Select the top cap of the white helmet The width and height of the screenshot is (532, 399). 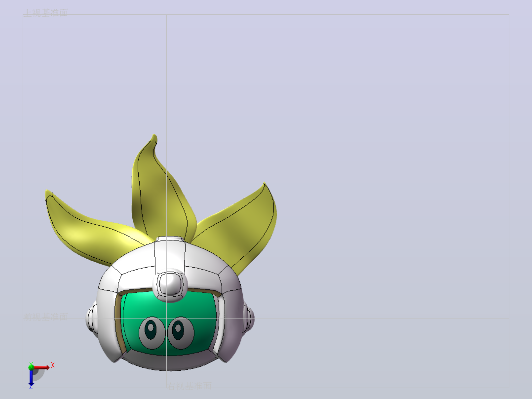(x=169, y=239)
